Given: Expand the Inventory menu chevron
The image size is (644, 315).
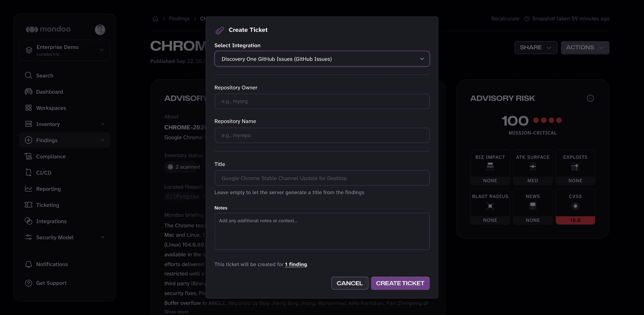Looking at the screenshot, I should 103,124.
